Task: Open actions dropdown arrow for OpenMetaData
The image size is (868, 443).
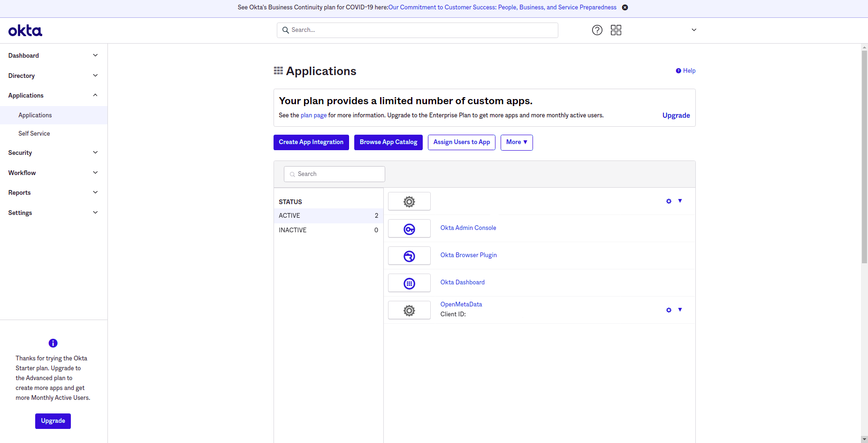Action: click(x=680, y=310)
